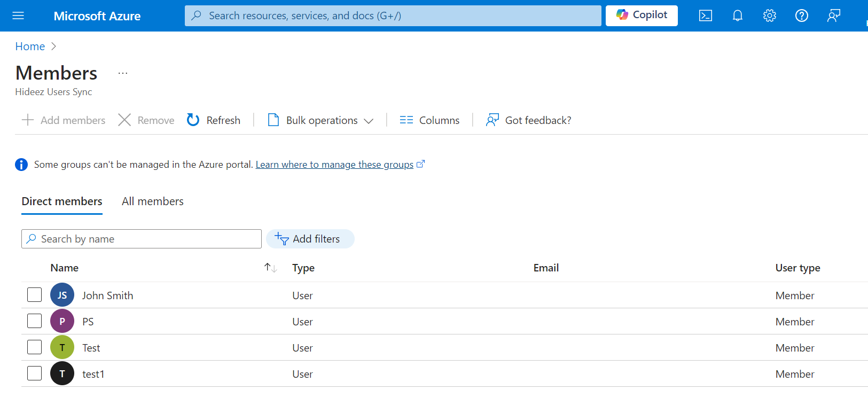Open Cloud Shell from the top bar

[x=705, y=15]
